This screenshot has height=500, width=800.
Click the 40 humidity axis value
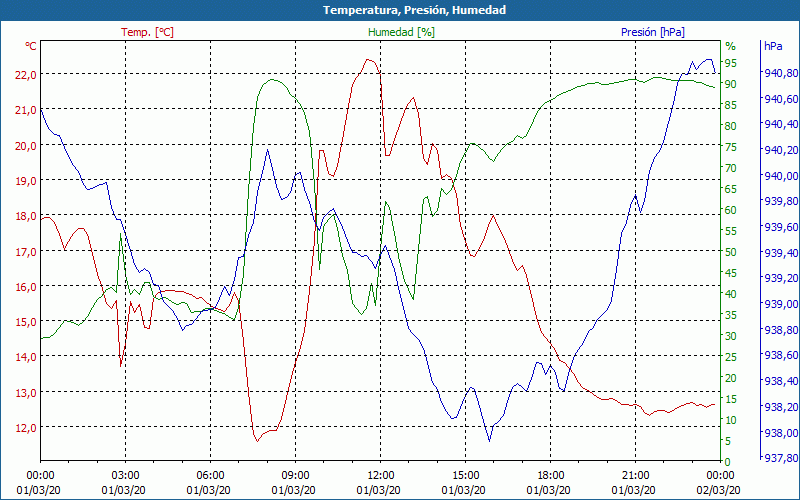731,294
